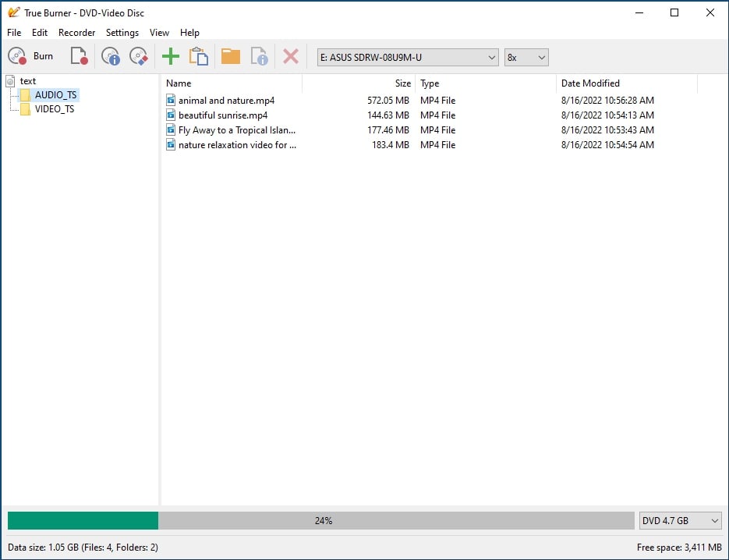Click the Burn disc button
This screenshot has height=560, width=729.
tap(31, 56)
